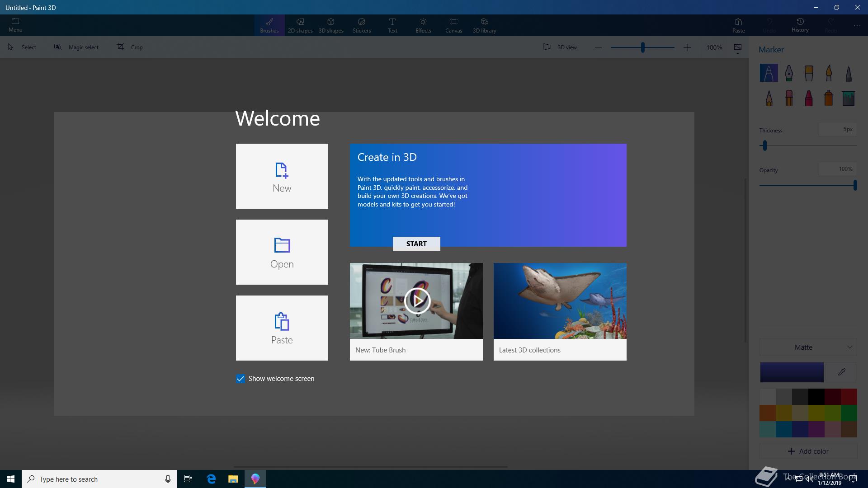Click the START button
This screenshot has height=488, width=868.
click(416, 244)
